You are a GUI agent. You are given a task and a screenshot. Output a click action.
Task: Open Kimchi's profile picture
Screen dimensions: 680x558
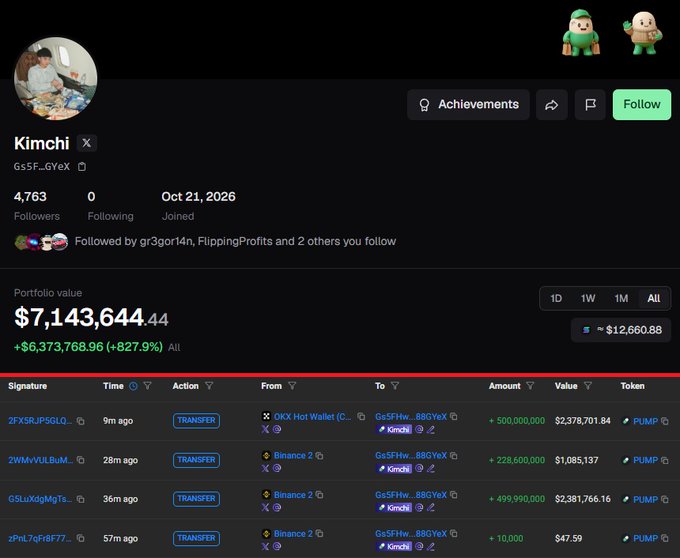[x=56, y=78]
